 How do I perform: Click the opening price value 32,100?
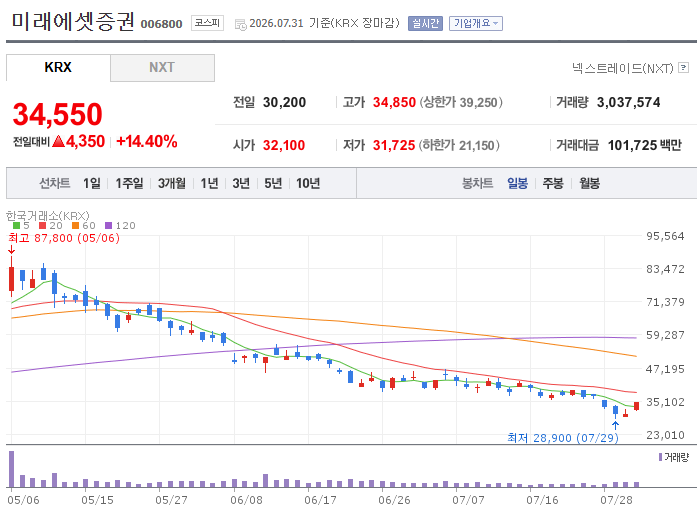[284, 145]
